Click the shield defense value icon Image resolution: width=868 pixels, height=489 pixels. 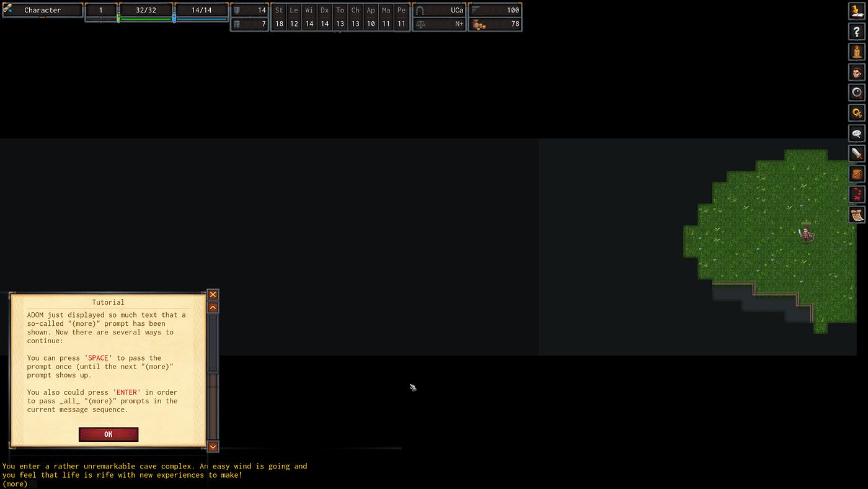[237, 10]
